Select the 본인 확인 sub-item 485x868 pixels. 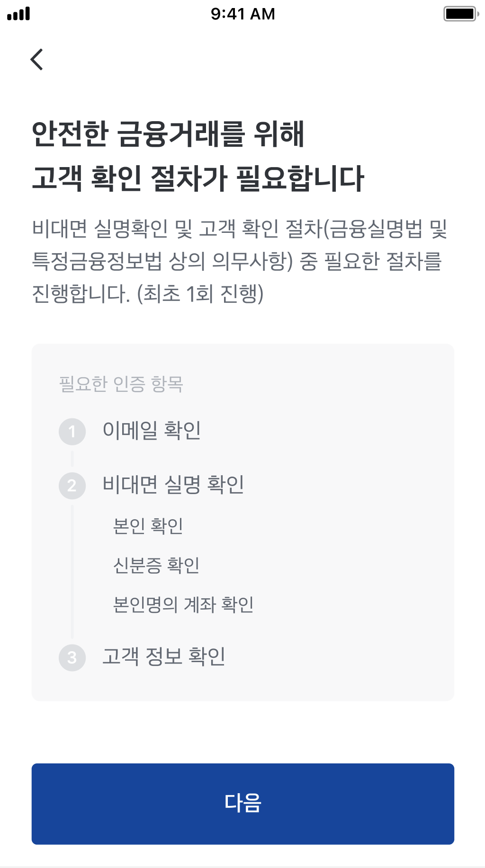[x=148, y=526]
